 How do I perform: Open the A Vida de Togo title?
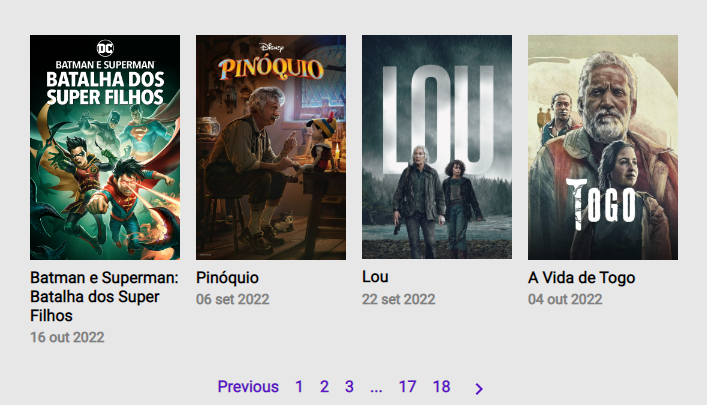[582, 277]
